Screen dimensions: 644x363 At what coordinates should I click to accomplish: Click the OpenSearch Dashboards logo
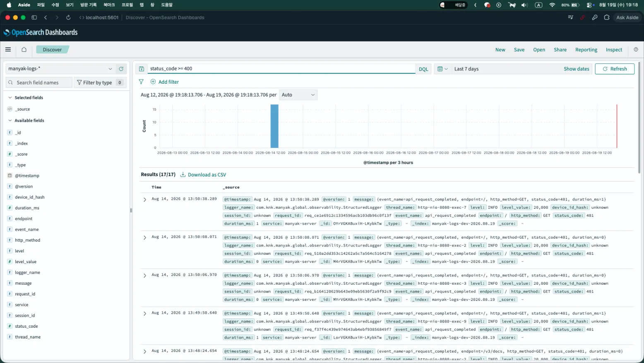coord(41,32)
